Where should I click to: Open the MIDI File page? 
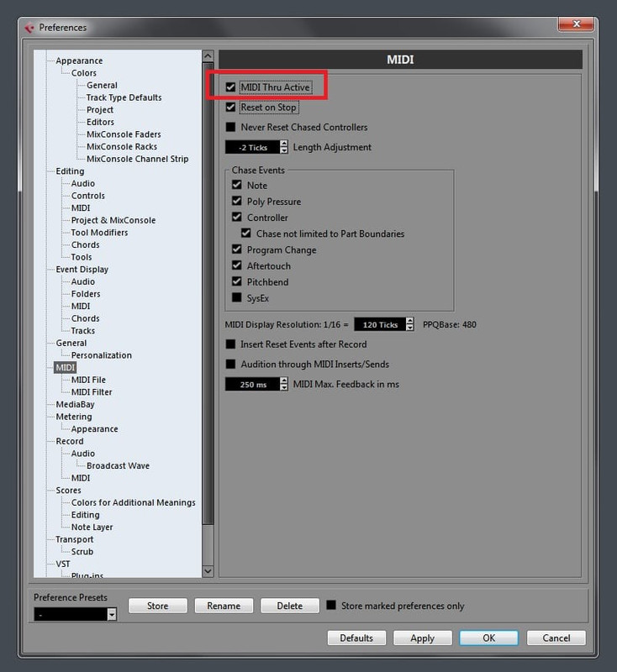(x=88, y=380)
